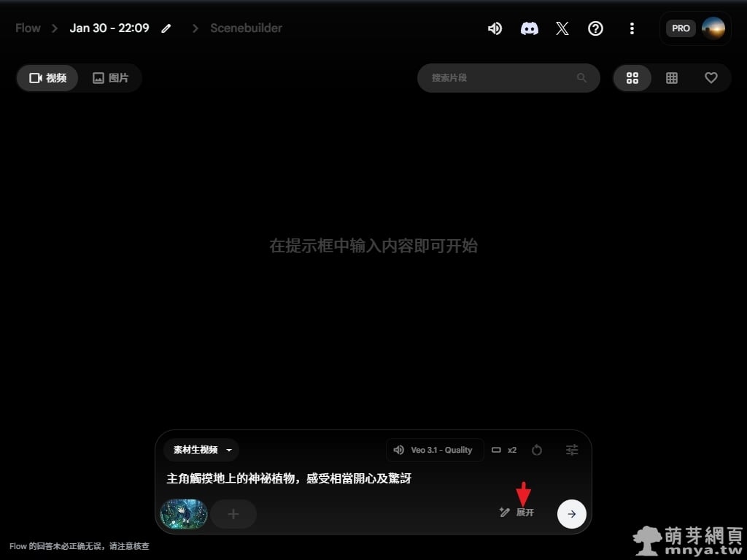Click 展开 to expand the prompt
Screen dimensions: 747x560
517,513
